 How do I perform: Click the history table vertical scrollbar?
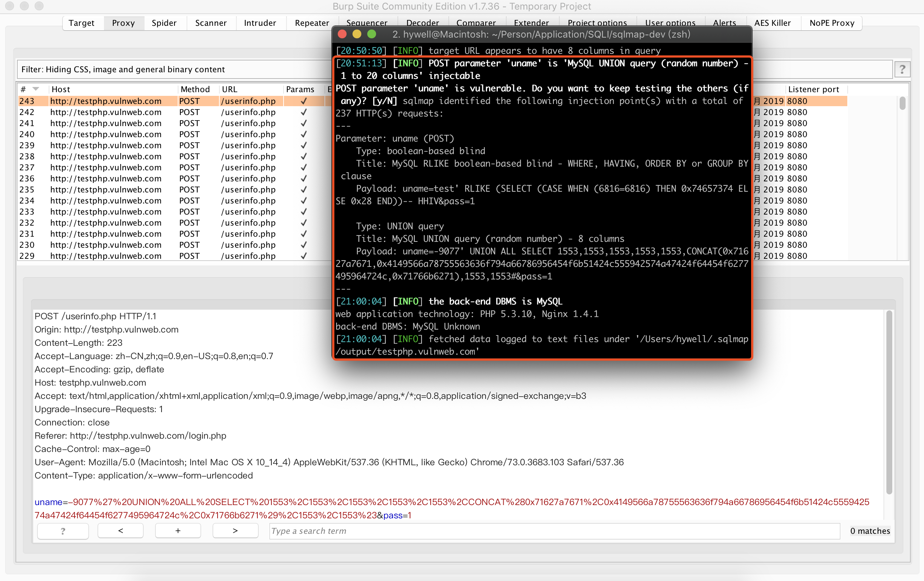pos(902,104)
